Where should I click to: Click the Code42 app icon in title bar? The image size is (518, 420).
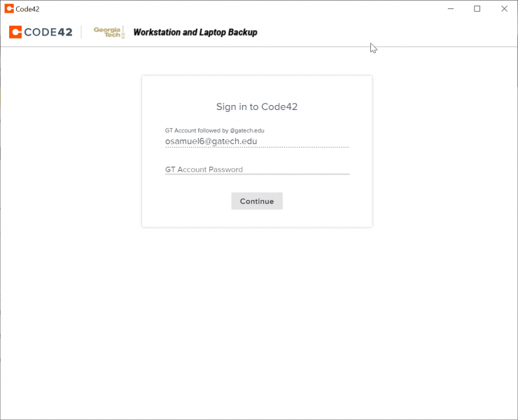(9, 9)
